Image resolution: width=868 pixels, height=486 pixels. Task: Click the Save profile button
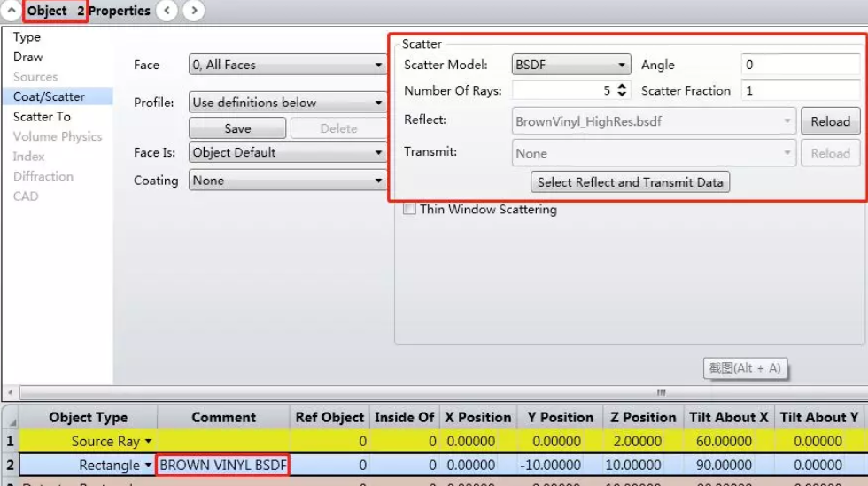coord(237,128)
